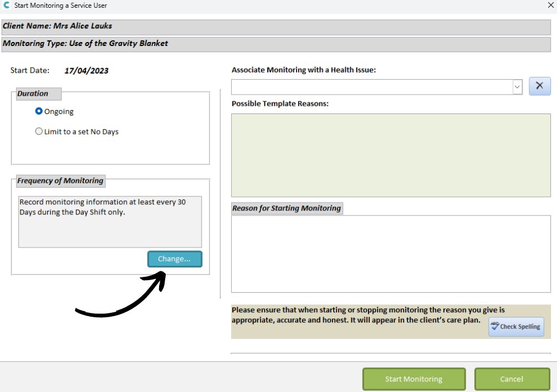The width and height of the screenshot is (557, 392).
Task: Click the Start Monitoring button
Action: pyautogui.click(x=414, y=379)
